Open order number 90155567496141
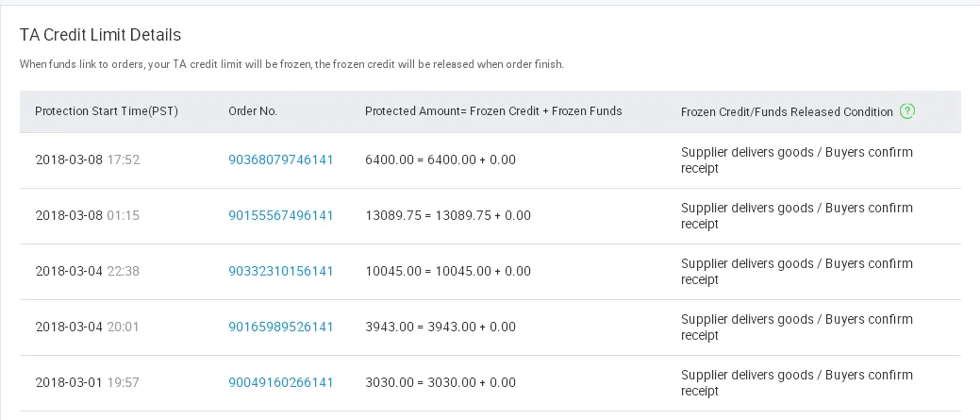The image size is (980, 420). pyautogui.click(x=280, y=215)
